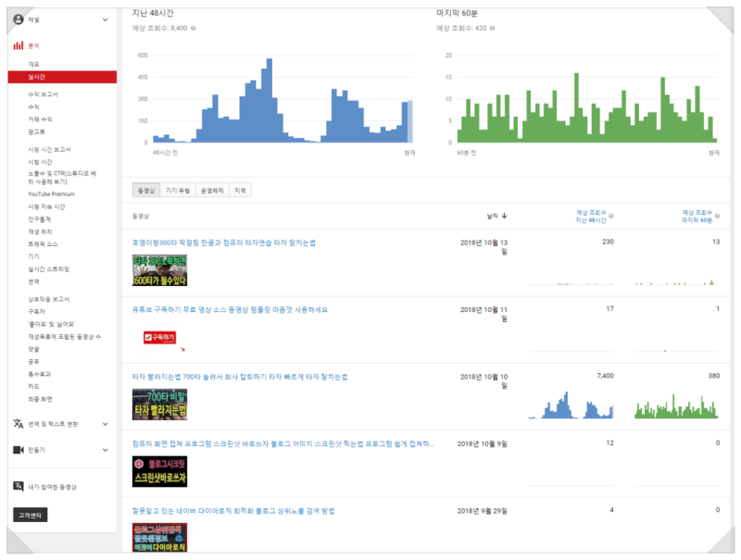
Task: Click the channel avatar icon
Action: tap(18, 19)
